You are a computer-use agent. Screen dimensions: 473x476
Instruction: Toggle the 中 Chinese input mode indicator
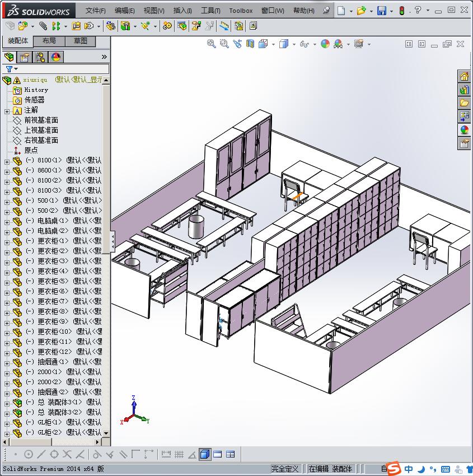[409, 469]
